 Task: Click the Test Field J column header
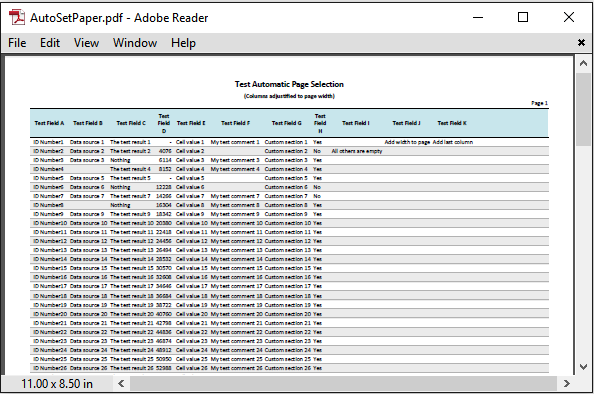pyautogui.click(x=406, y=123)
